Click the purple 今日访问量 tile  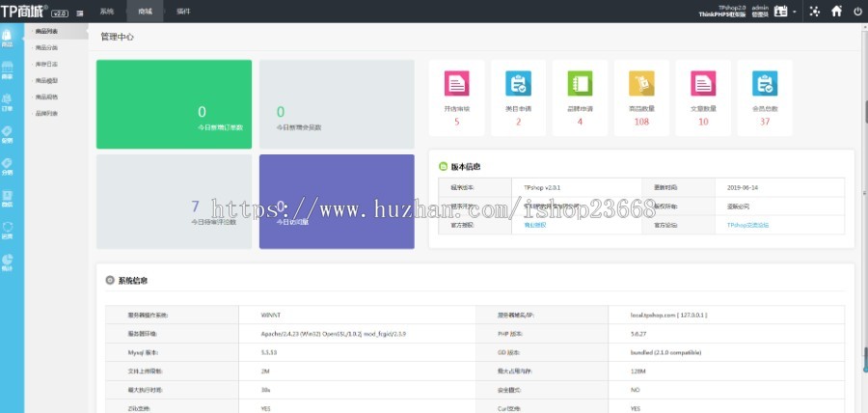point(337,202)
